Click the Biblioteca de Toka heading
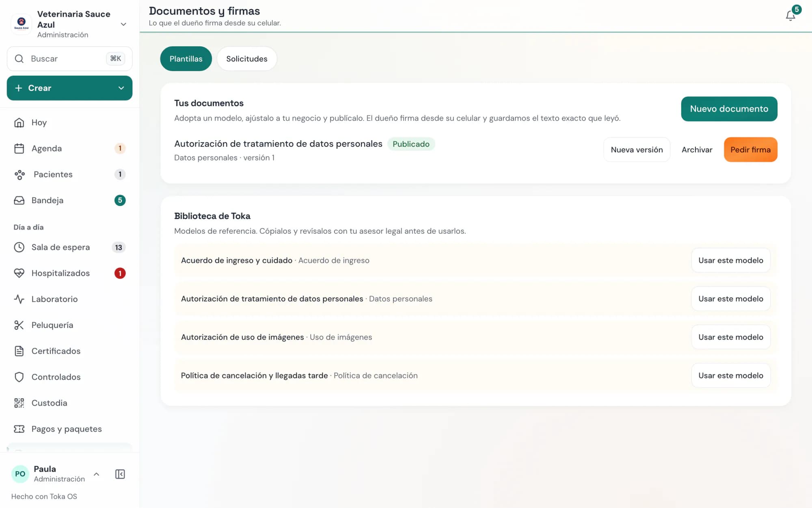 (x=212, y=216)
